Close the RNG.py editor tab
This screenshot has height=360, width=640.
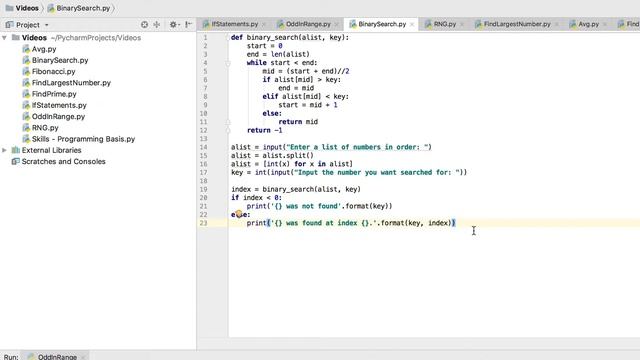click(x=462, y=24)
